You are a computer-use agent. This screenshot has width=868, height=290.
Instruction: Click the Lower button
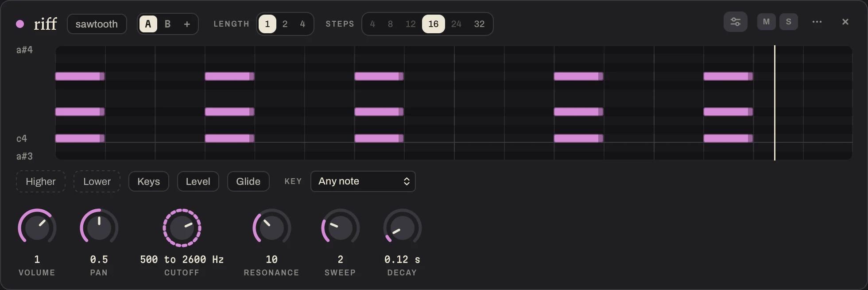97,181
